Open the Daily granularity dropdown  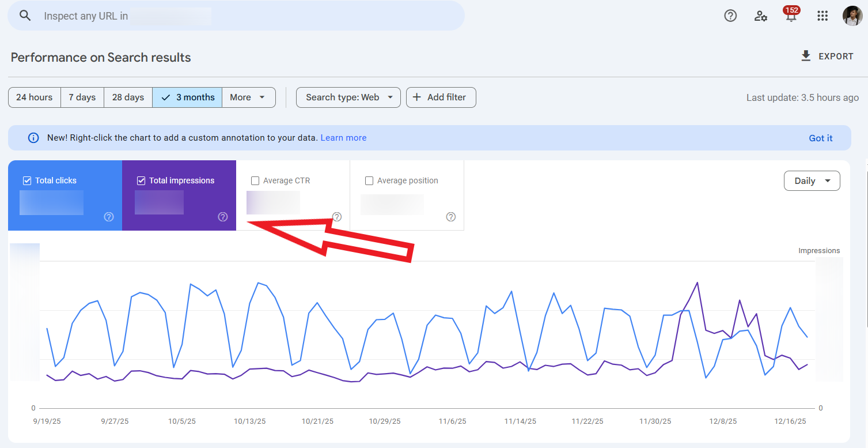click(812, 180)
